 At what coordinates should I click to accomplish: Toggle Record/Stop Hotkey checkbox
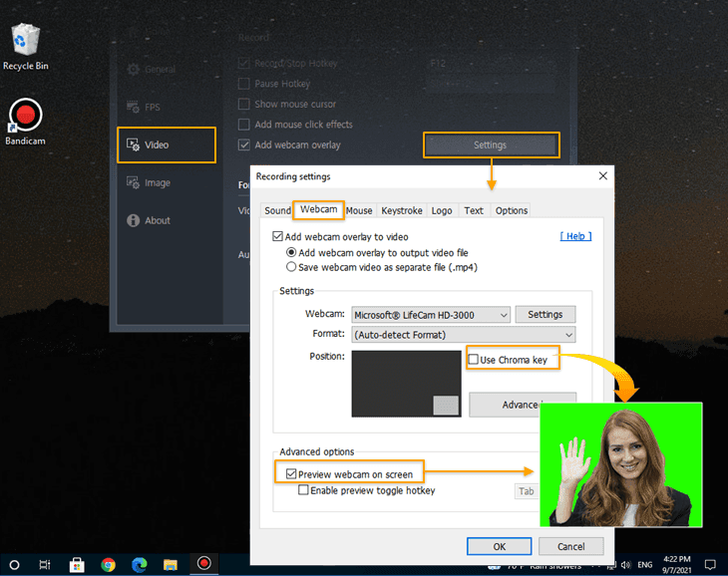(x=243, y=63)
